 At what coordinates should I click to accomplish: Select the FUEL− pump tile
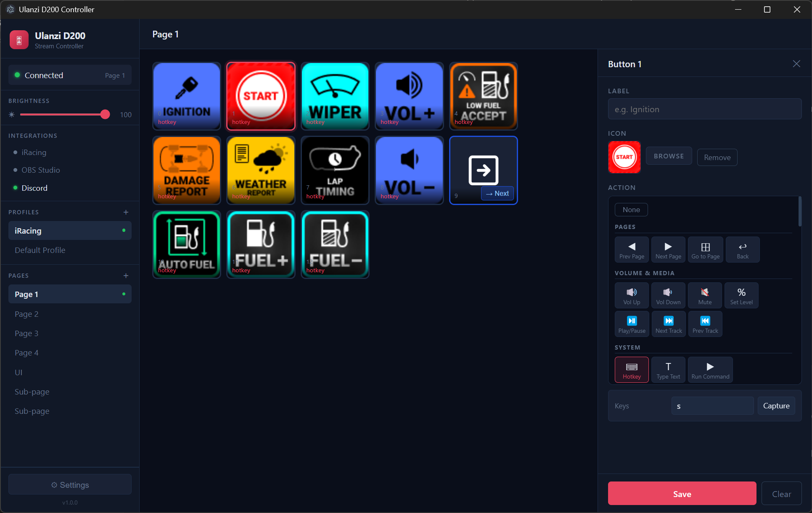335,245
